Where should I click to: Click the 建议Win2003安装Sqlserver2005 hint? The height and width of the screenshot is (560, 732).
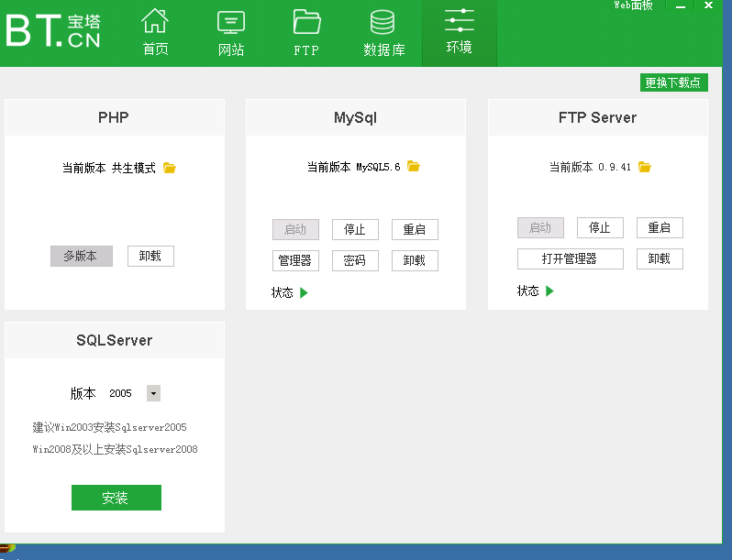(x=109, y=427)
